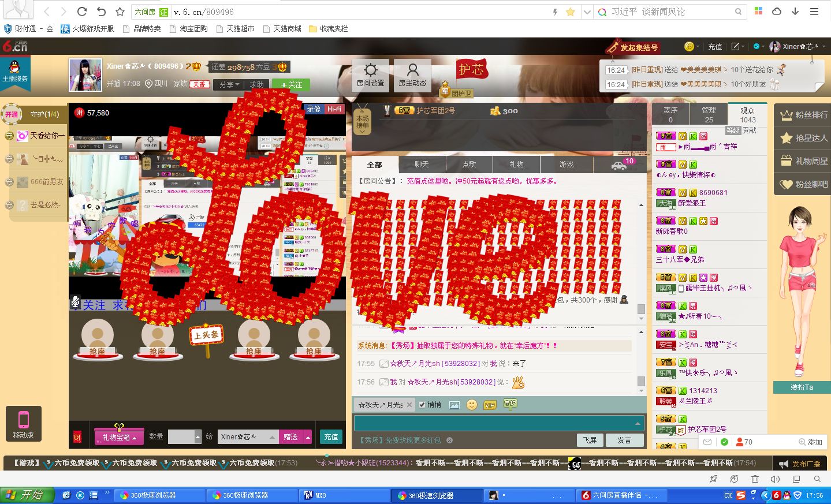Open 粉丝排行 in right sidebar
The image size is (831, 504).
coord(803,115)
